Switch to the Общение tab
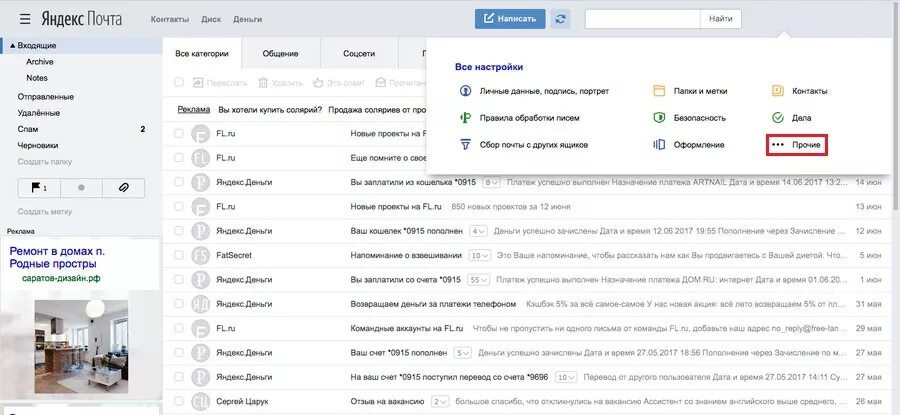Image resolution: width=900 pixels, height=415 pixels. [281, 53]
